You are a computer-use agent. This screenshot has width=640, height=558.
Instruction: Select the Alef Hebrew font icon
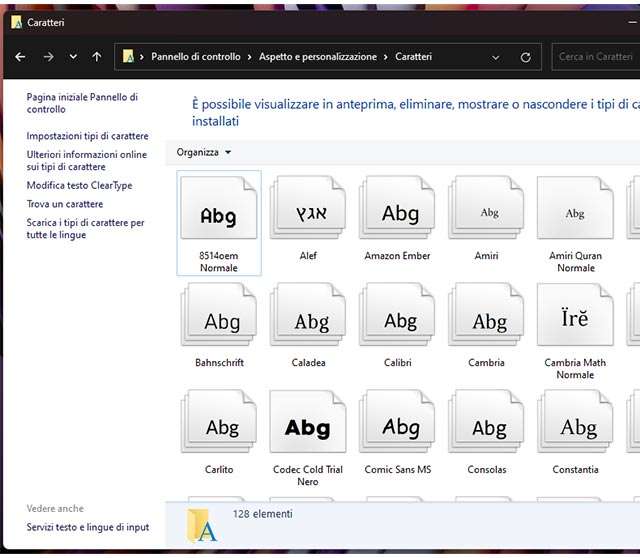tap(308, 213)
